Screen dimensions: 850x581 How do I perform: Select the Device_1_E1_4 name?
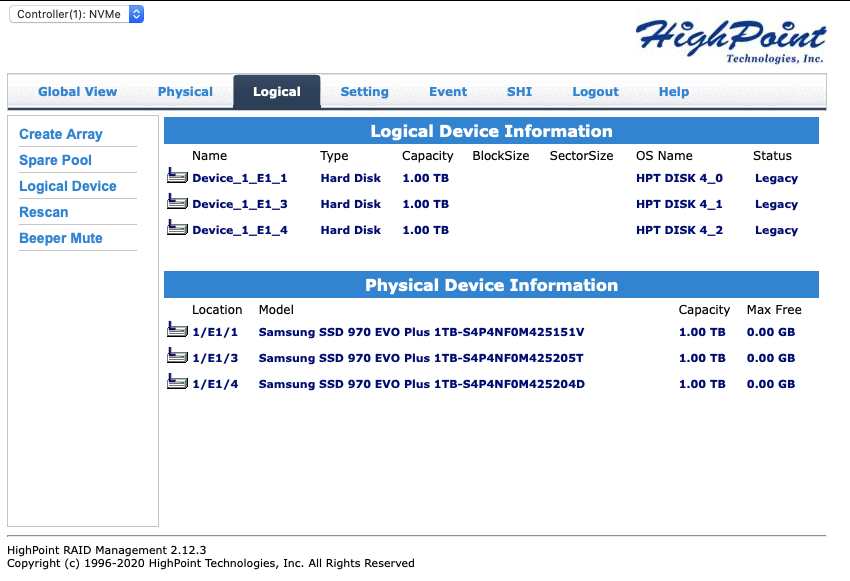coord(240,230)
